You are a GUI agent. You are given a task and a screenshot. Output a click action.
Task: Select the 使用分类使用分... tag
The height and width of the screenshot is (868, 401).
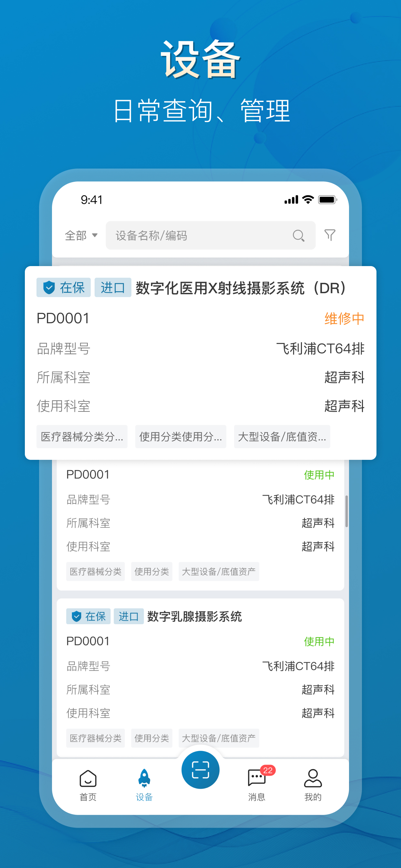[180, 437]
